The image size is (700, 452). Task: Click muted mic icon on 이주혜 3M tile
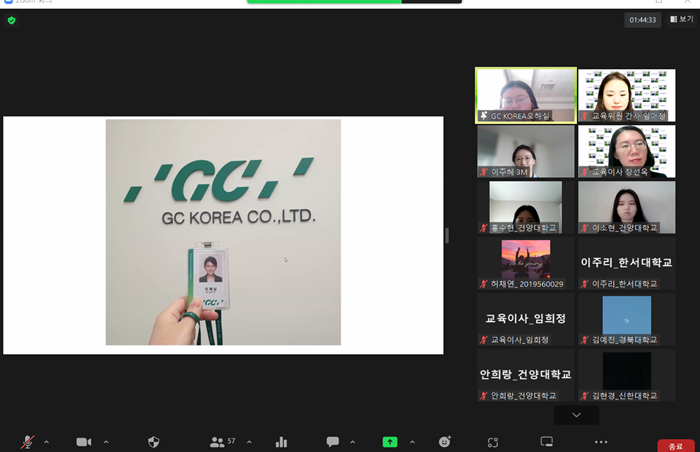(x=484, y=172)
